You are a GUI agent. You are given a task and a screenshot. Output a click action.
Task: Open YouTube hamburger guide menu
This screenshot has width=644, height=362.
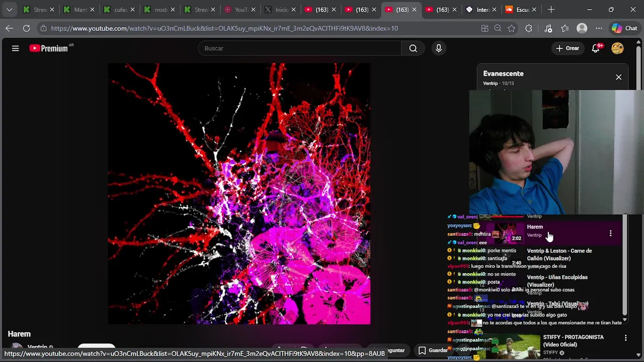click(15, 48)
